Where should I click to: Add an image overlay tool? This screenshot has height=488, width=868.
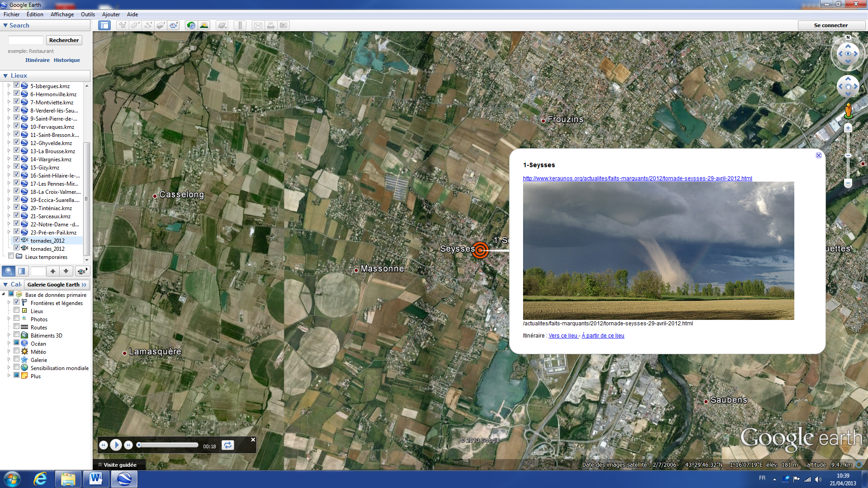pyautogui.click(x=160, y=25)
